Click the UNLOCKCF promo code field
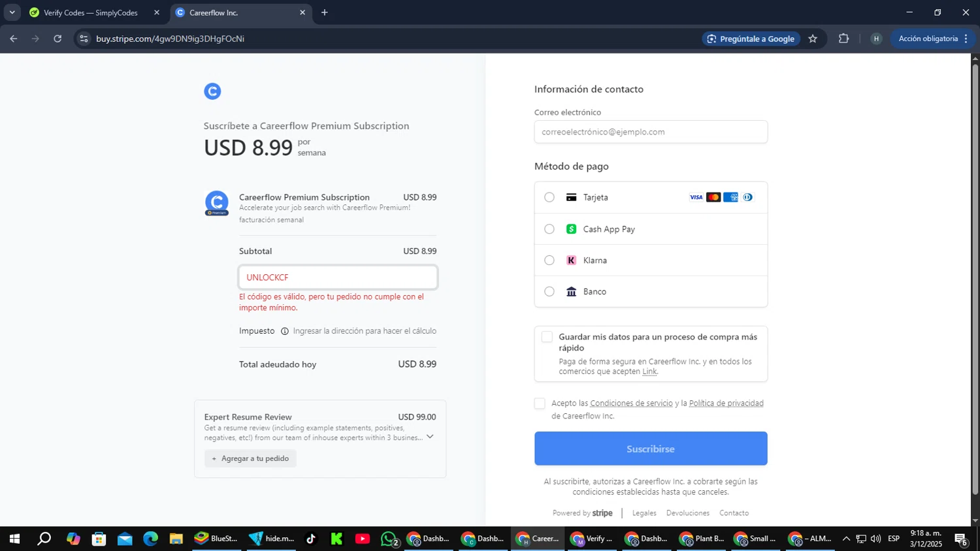Viewport: 980px width, 551px height. point(338,277)
